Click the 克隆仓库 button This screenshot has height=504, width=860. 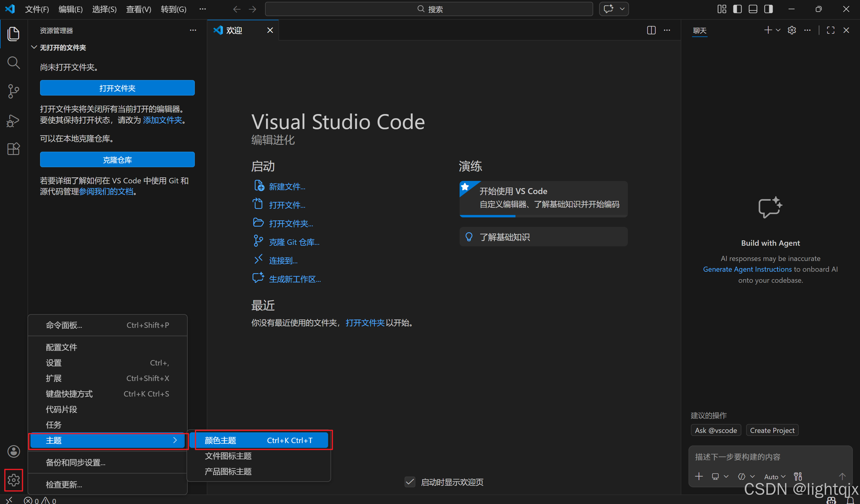(117, 159)
